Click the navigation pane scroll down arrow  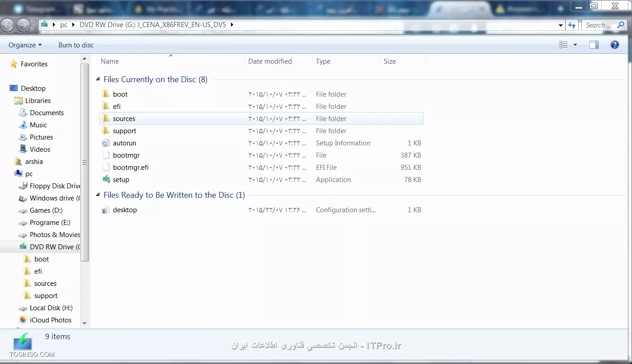pyautogui.click(x=85, y=323)
